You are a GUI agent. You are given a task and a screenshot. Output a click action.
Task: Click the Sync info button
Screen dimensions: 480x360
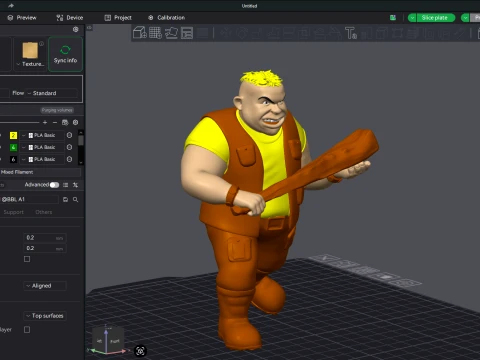coord(65,54)
